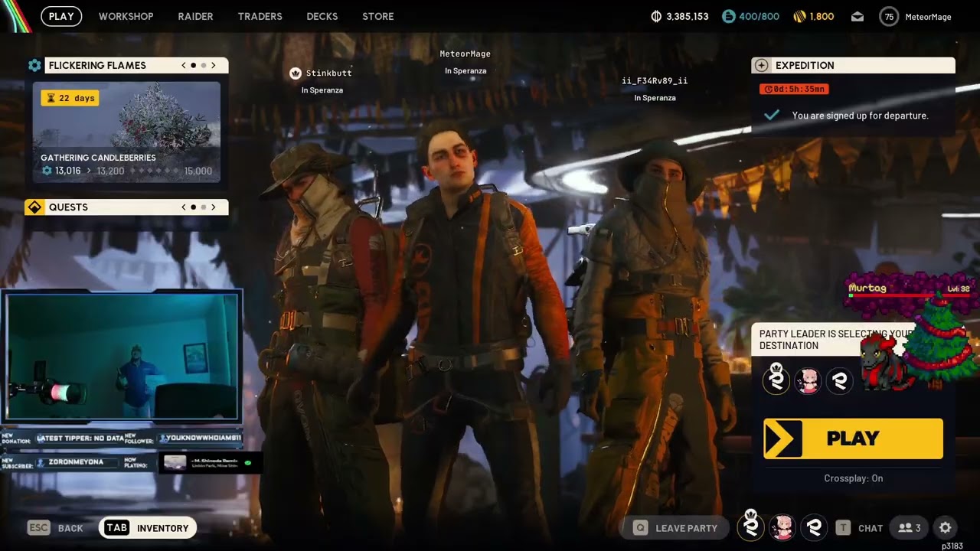Screen dimensions: 980x551
Task: Select crowned leader avatar above the Play button
Action: click(x=776, y=380)
